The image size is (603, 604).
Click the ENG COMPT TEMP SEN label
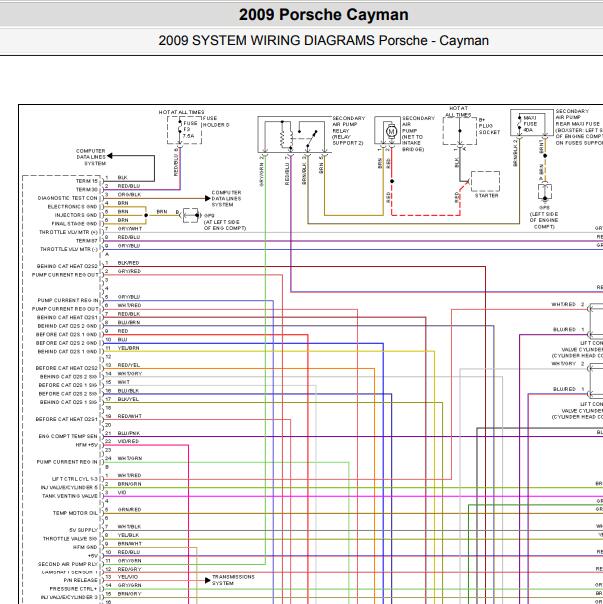coord(68,436)
